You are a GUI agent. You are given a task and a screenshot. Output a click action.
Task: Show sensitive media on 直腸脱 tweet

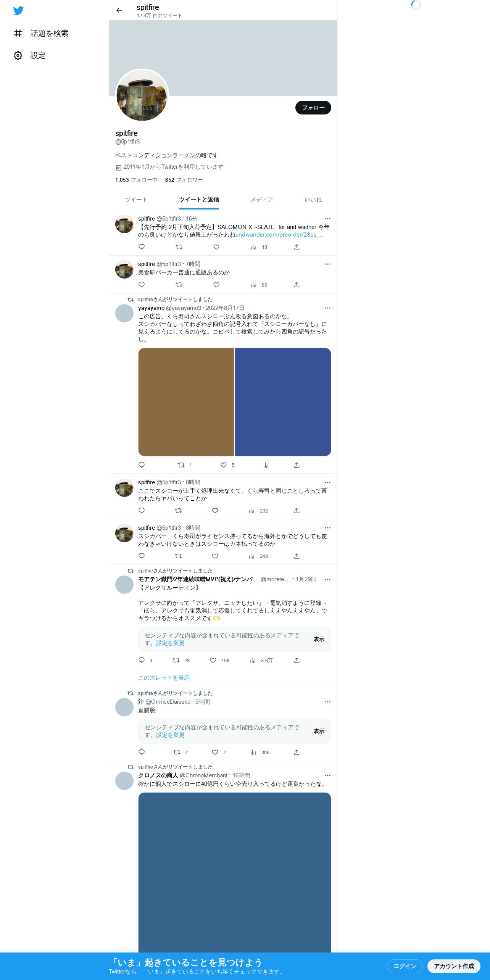(x=319, y=731)
